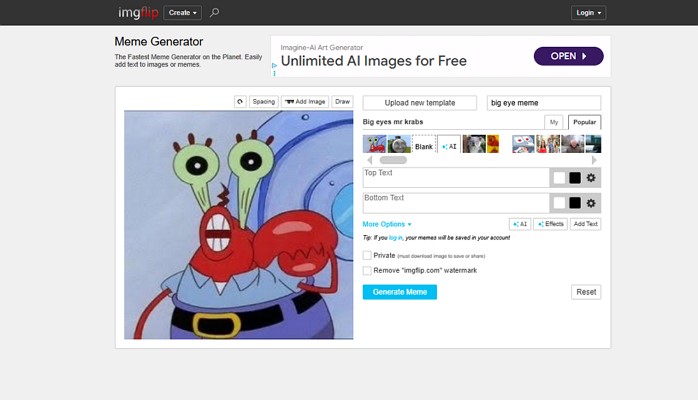This screenshot has width=698, height=400.
Task: Open the search magnifier icon
Action: [x=214, y=12]
